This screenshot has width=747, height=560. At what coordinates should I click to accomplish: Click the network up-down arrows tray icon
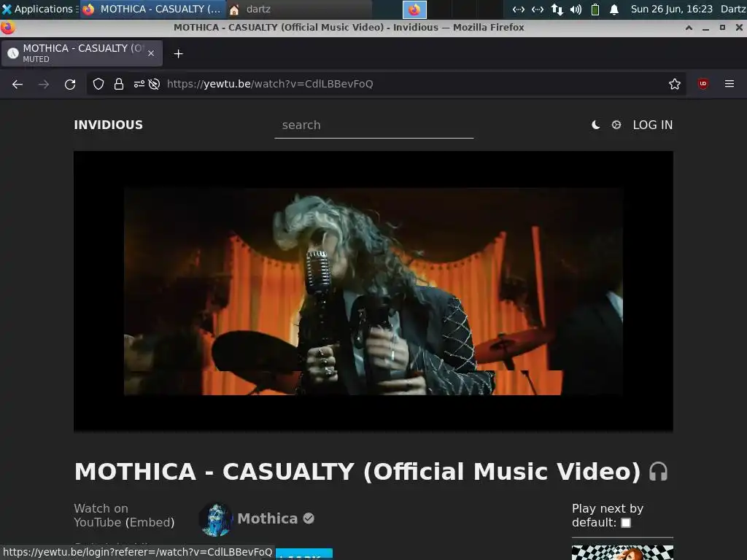pyautogui.click(x=557, y=9)
